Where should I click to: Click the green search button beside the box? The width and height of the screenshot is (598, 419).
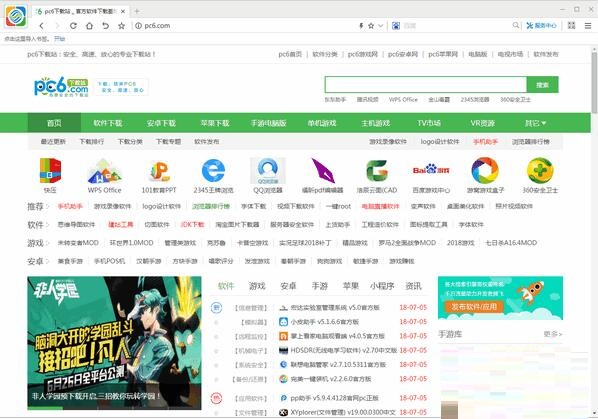coord(542,85)
